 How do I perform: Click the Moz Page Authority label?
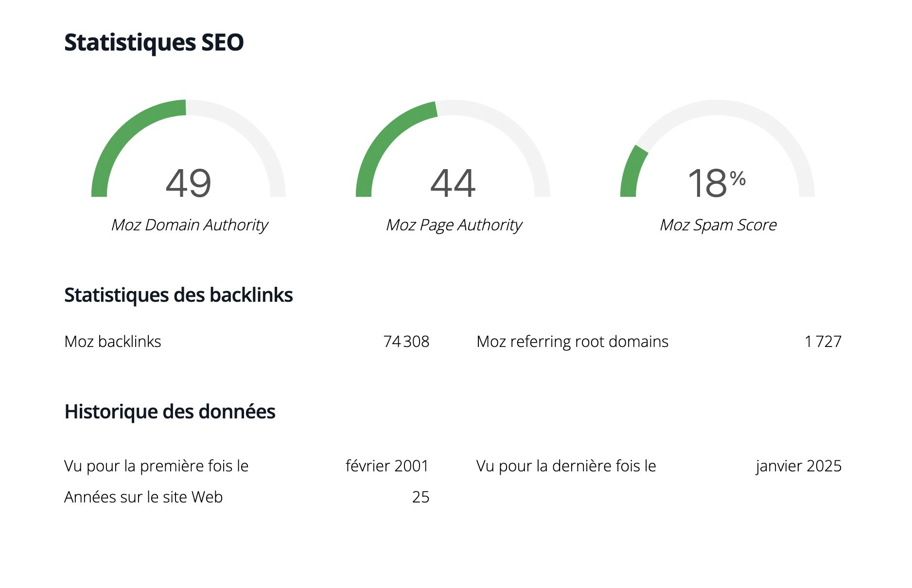[454, 225]
